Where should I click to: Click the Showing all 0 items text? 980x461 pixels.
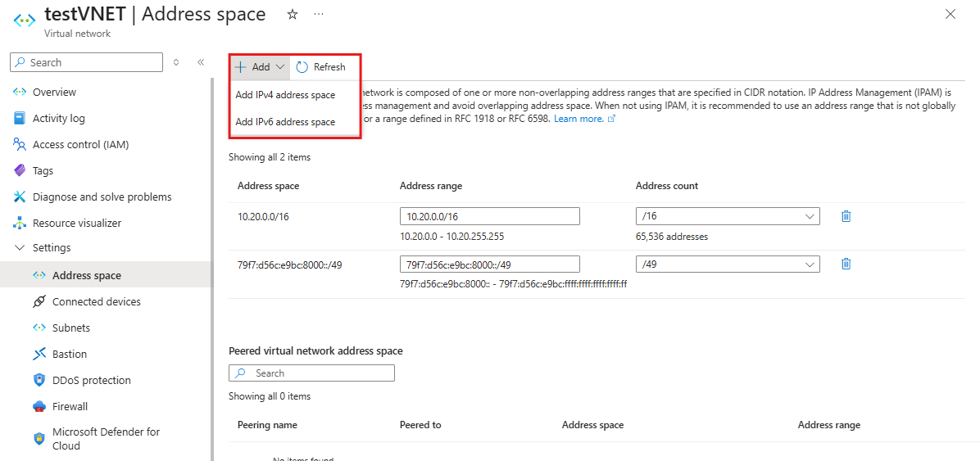coord(270,396)
